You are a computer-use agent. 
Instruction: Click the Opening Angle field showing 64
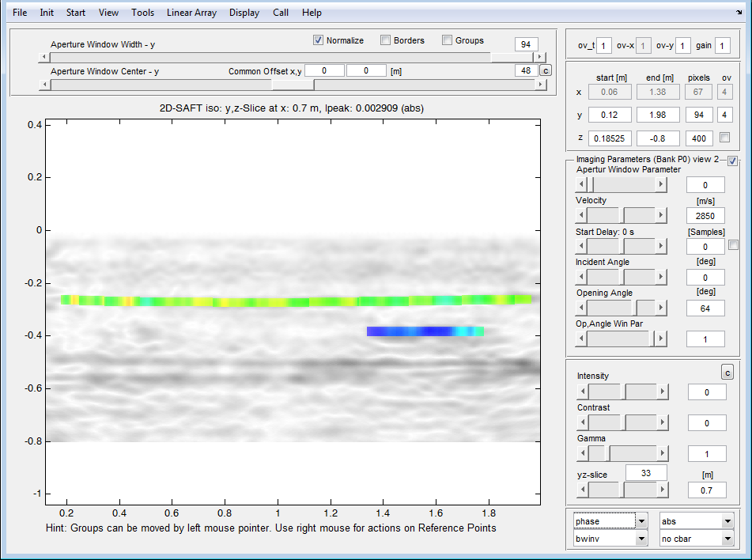tap(705, 308)
